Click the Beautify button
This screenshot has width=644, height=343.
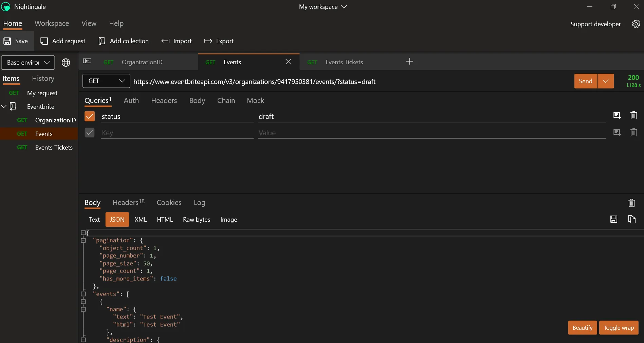pyautogui.click(x=582, y=328)
